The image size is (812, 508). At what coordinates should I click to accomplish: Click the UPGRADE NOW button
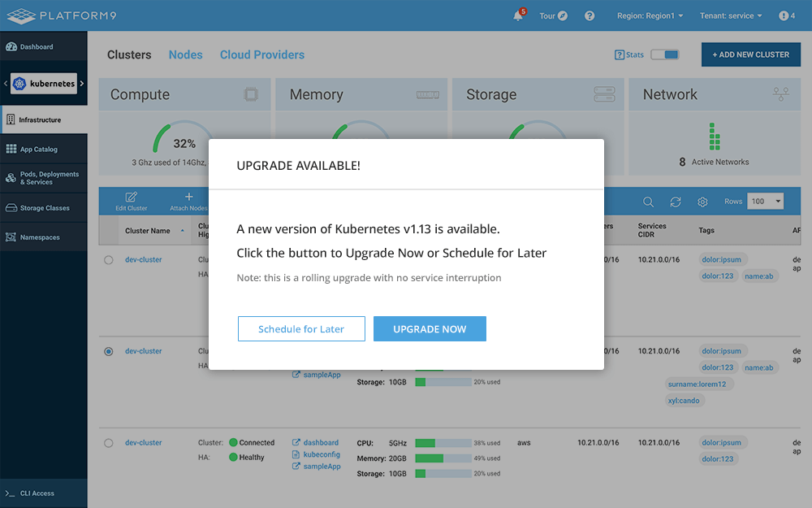[430, 328]
